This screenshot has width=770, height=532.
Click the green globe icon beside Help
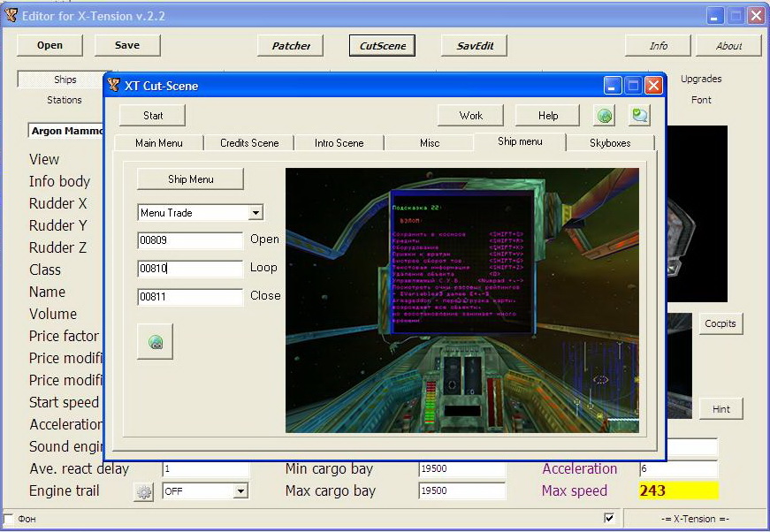coord(605,115)
